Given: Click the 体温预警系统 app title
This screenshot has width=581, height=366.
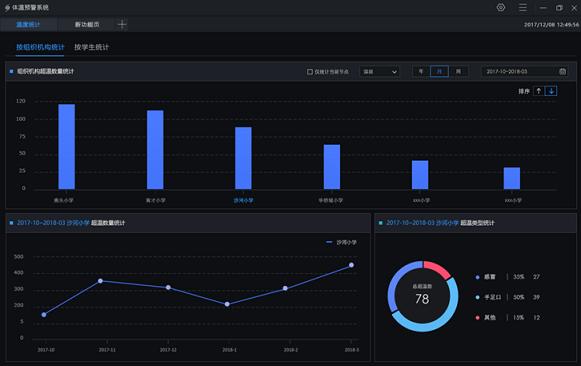Looking at the screenshot, I should 30,7.
